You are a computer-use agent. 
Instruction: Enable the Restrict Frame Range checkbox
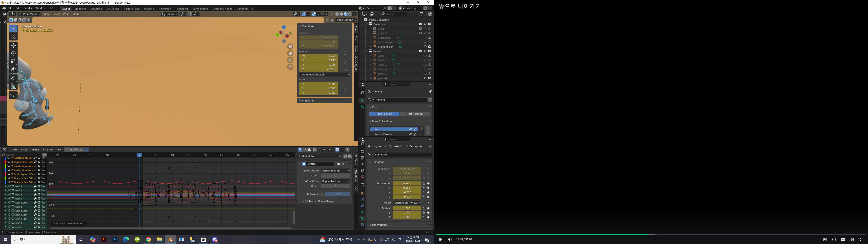(306, 201)
